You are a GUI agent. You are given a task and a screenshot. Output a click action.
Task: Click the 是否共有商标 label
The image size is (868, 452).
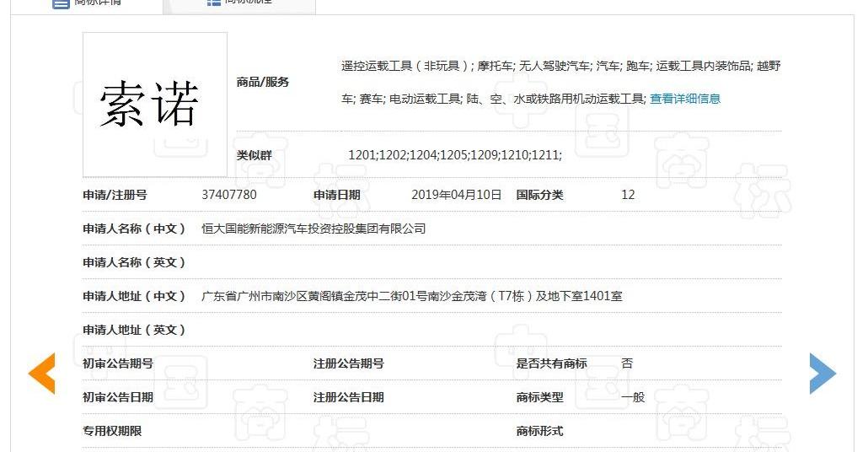(551, 364)
